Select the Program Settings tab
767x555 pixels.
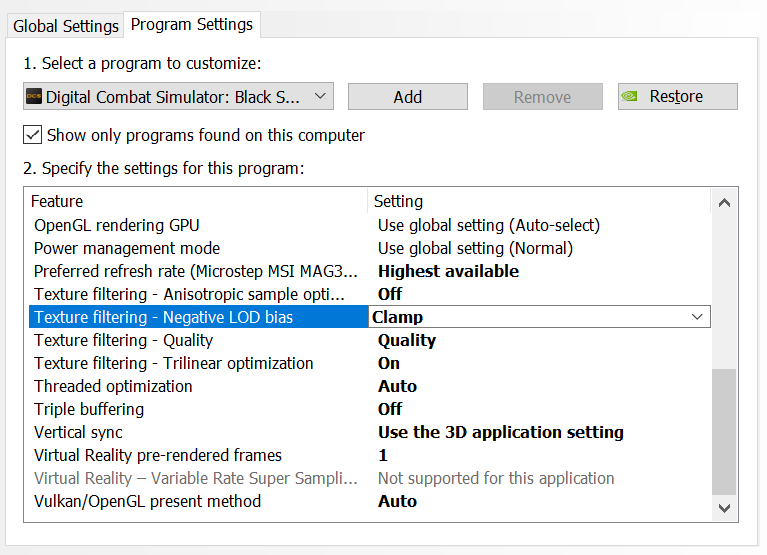(192, 24)
